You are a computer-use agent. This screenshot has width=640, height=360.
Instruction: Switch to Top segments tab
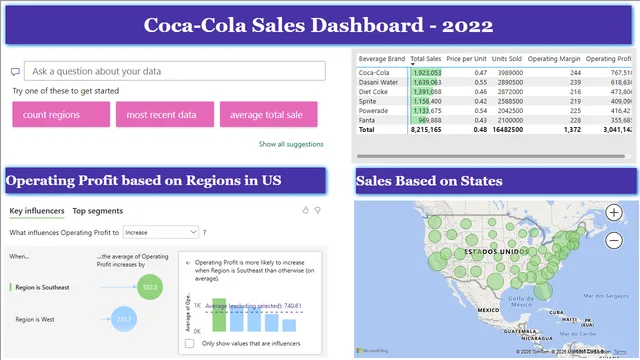[98, 211]
